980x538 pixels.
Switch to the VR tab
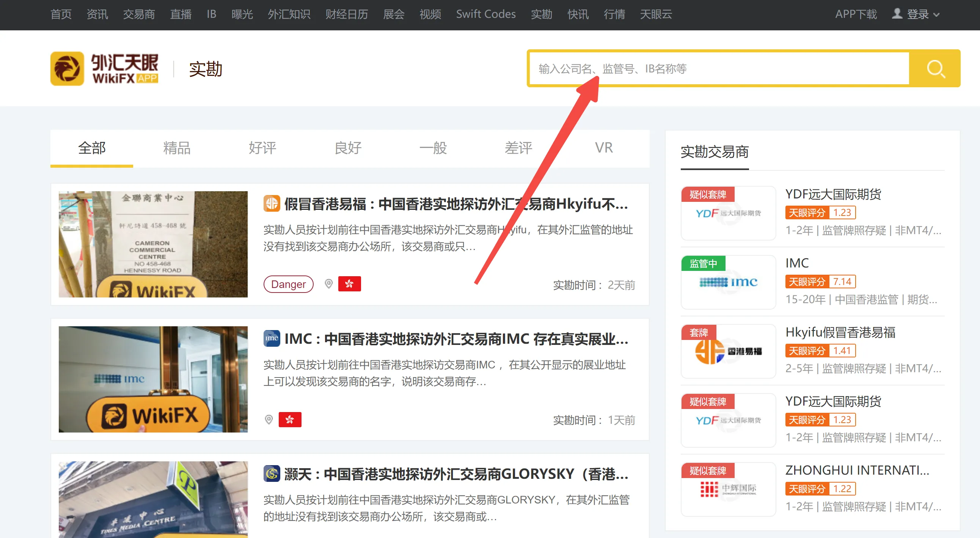(604, 148)
